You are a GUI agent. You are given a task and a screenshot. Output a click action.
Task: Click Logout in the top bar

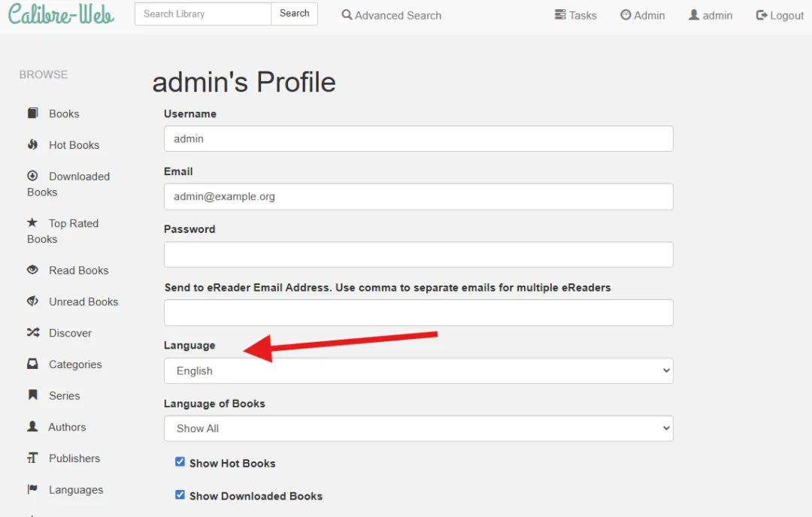point(780,15)
